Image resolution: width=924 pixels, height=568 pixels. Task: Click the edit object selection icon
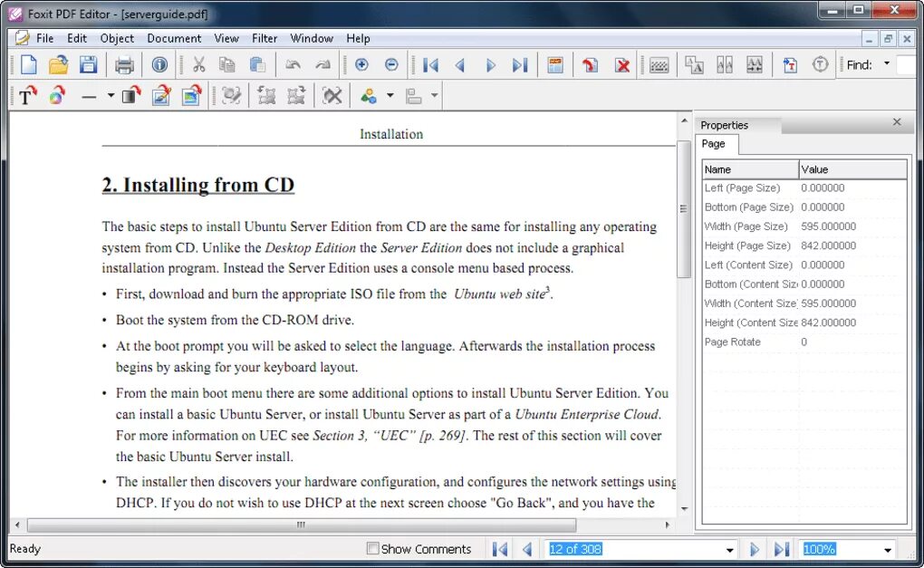[231, 95]
